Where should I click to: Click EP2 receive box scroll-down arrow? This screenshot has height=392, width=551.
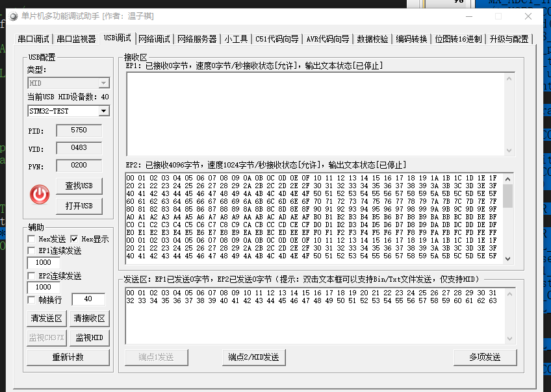(x=507, y=259)
